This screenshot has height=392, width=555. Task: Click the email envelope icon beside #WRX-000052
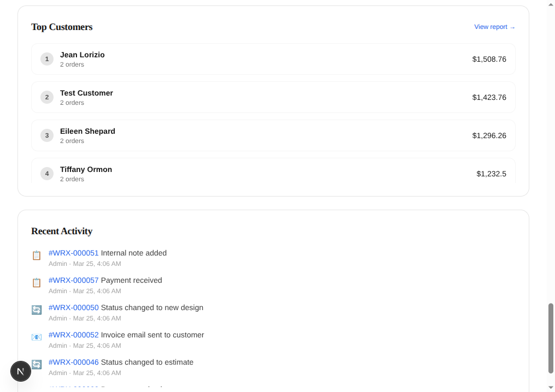pos(37,337)
